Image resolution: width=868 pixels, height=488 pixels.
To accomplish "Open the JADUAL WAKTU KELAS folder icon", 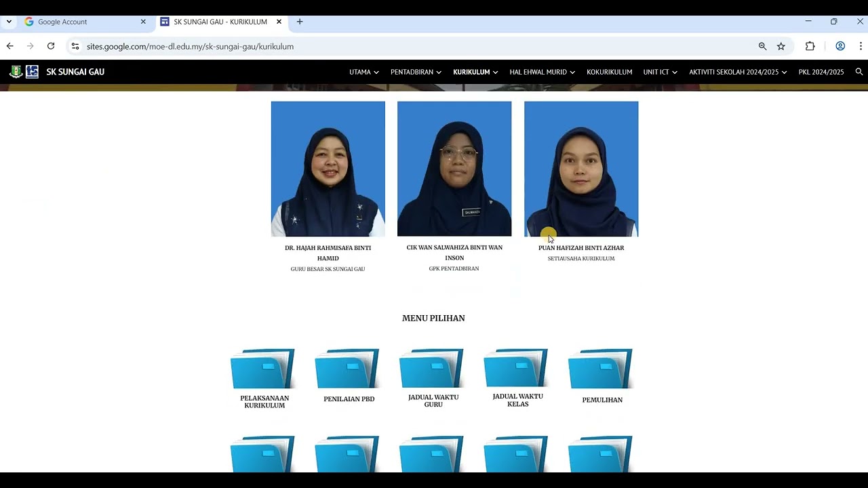I will click(x=516, y=368).
